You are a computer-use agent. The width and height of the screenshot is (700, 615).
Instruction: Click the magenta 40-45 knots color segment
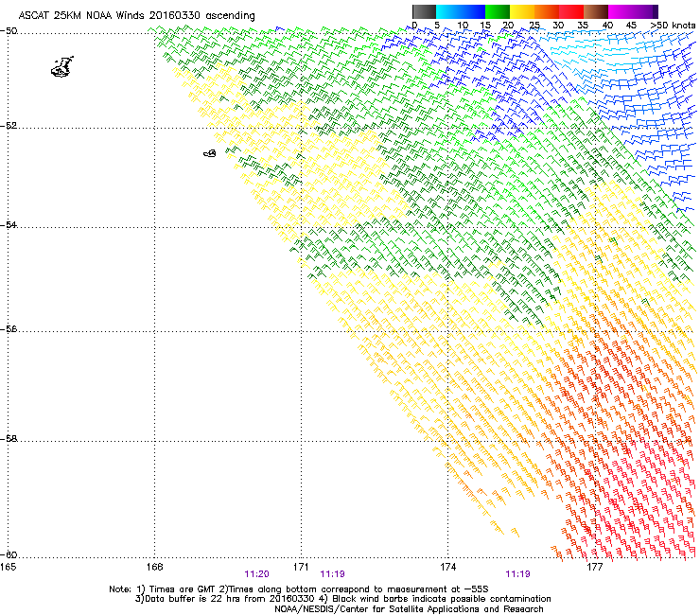[x=621, y=11]
